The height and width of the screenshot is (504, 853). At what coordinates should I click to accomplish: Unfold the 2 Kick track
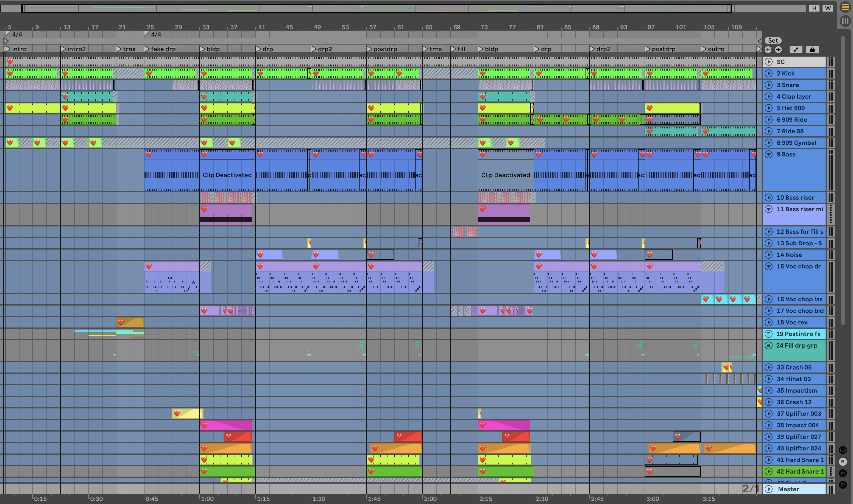769,73
